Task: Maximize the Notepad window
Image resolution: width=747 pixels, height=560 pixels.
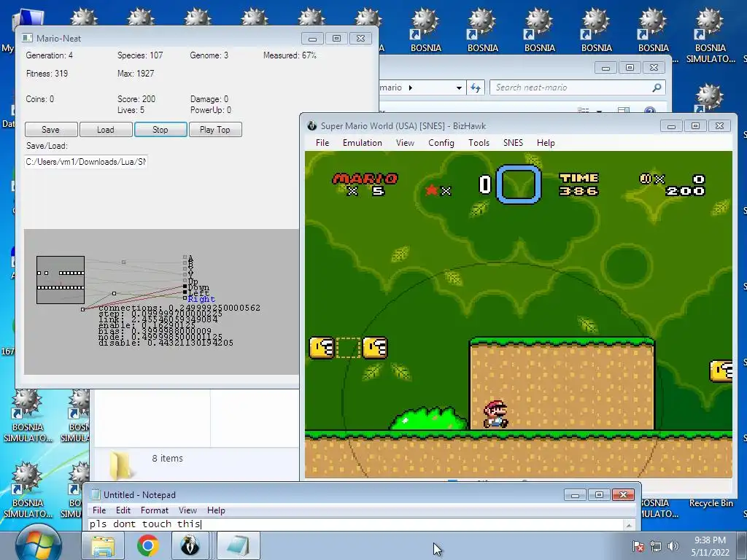Action: click(x=599, y=495)
